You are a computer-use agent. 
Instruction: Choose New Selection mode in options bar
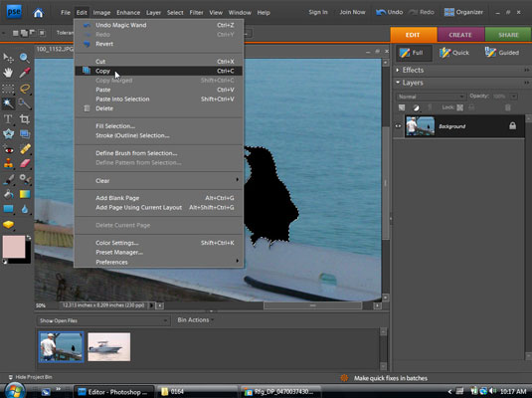pyautogui.click(x=16, y=33)
